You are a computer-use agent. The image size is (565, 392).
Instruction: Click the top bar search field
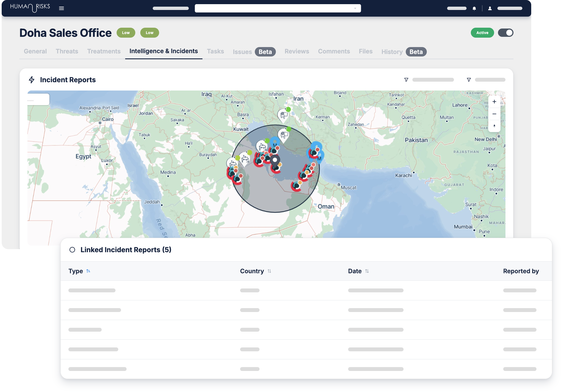click(x=278, y=8)
